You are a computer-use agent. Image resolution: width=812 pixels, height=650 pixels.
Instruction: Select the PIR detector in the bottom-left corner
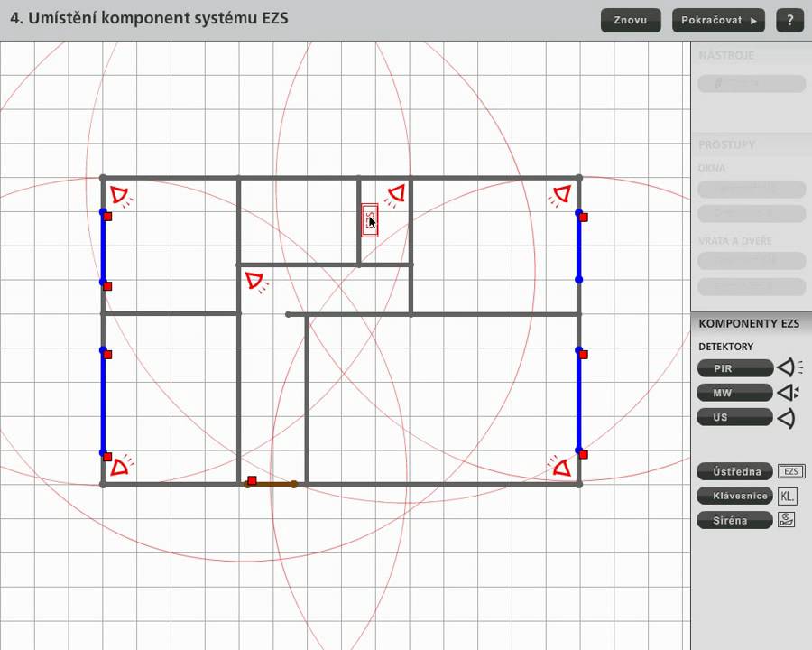pos(121,466)
